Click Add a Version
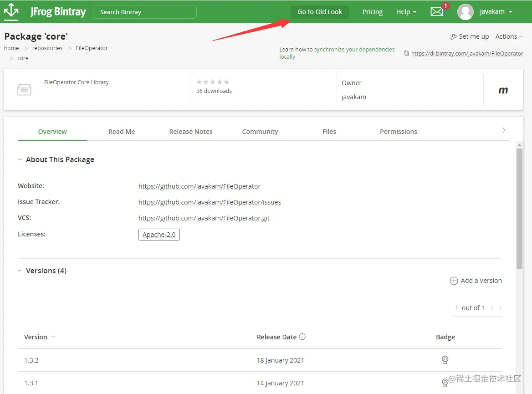The width and height of the screenshot is (532, 394). pos(481,281)
